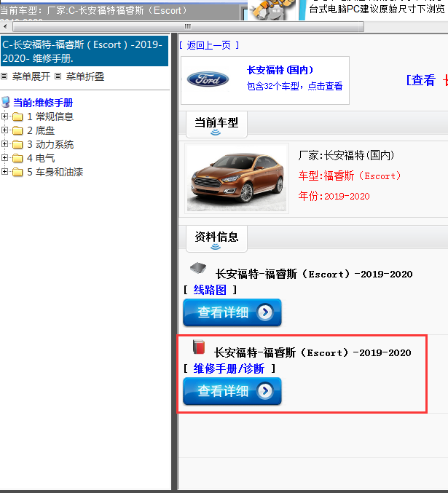Expand the 4 电气 tree node
The width and height of the screenshot is (448, 493).
click(4, 158)
